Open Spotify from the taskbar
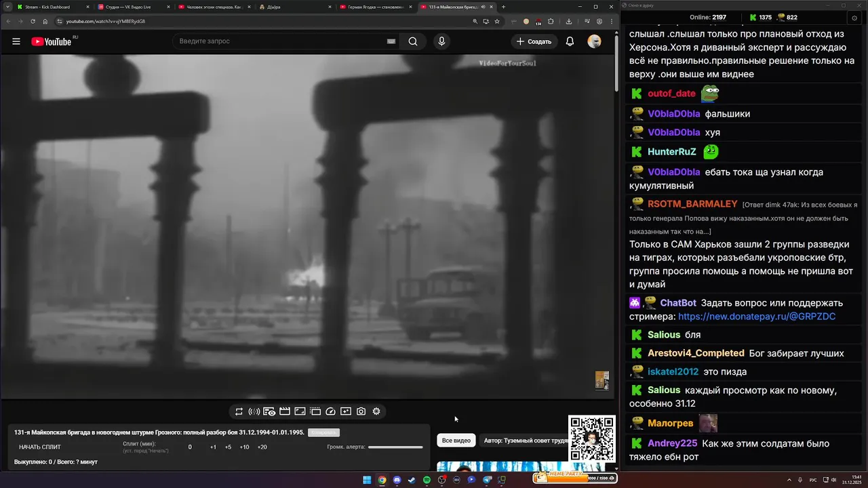Viewport: 868px width, 488px height. pyautogui.click(x=427, y=480)
